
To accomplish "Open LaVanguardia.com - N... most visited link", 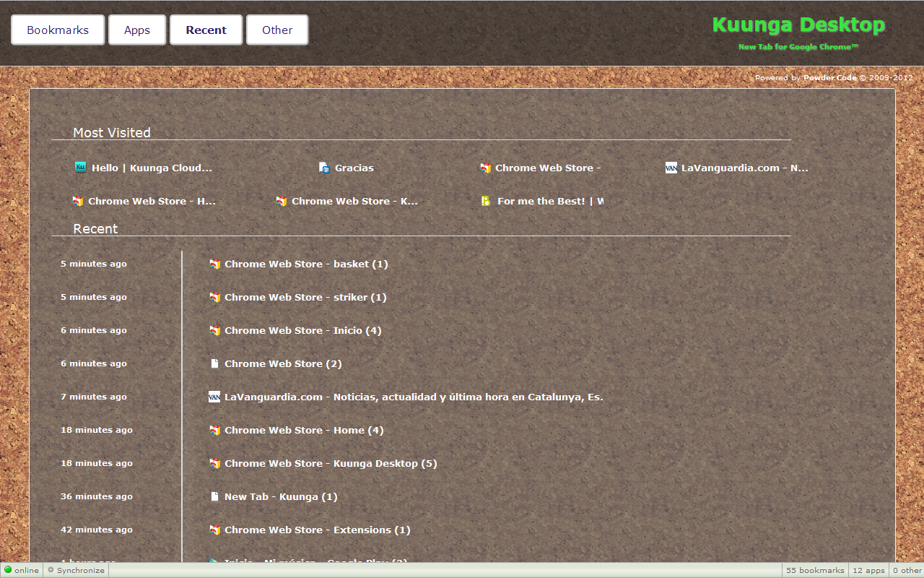I will pos(745,168).
